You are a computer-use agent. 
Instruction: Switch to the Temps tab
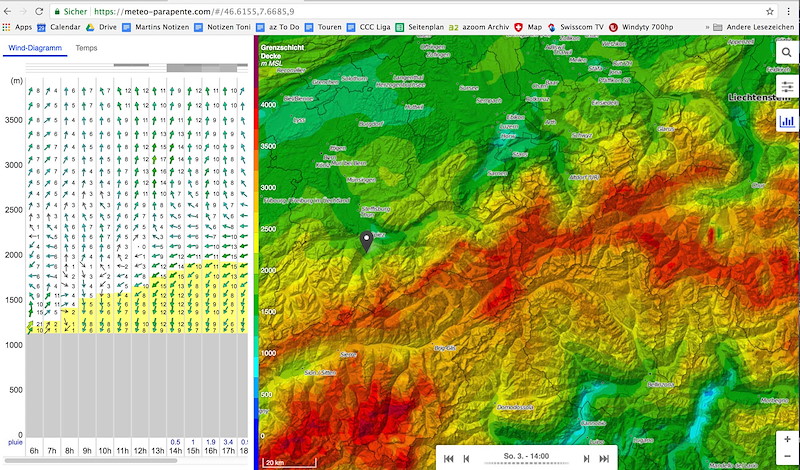point(86,48)
